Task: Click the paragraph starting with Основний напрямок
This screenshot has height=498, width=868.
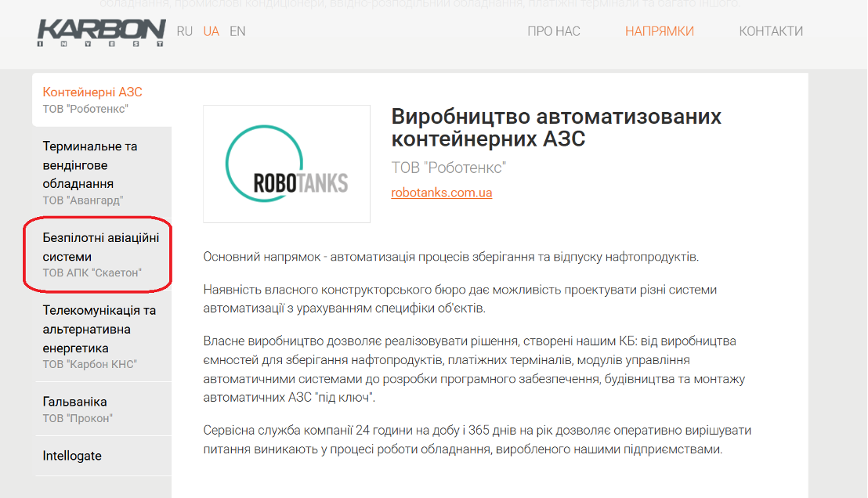Action: coord(450,257)
